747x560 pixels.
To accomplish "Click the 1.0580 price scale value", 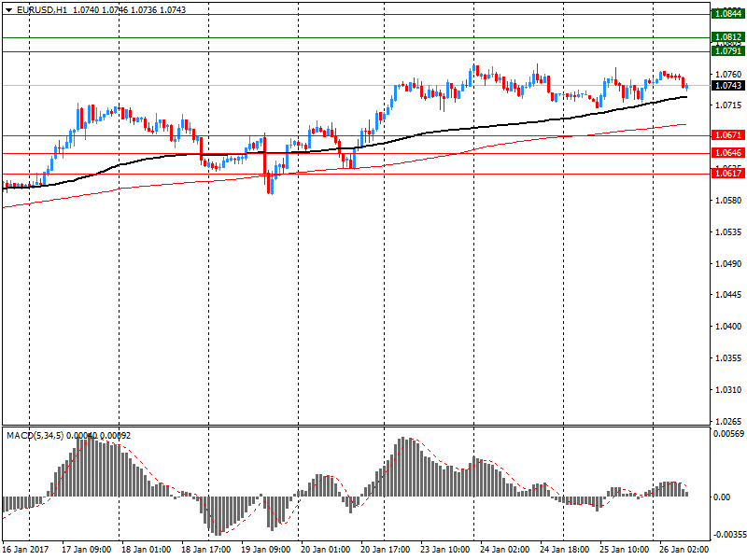I will pos(728,201).
